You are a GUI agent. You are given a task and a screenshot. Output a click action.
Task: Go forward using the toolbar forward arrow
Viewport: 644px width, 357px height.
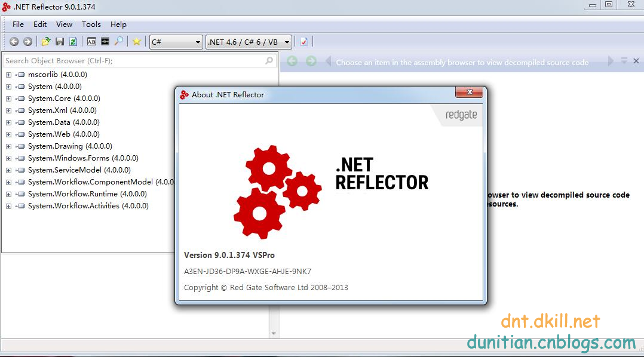pos(27,42)
